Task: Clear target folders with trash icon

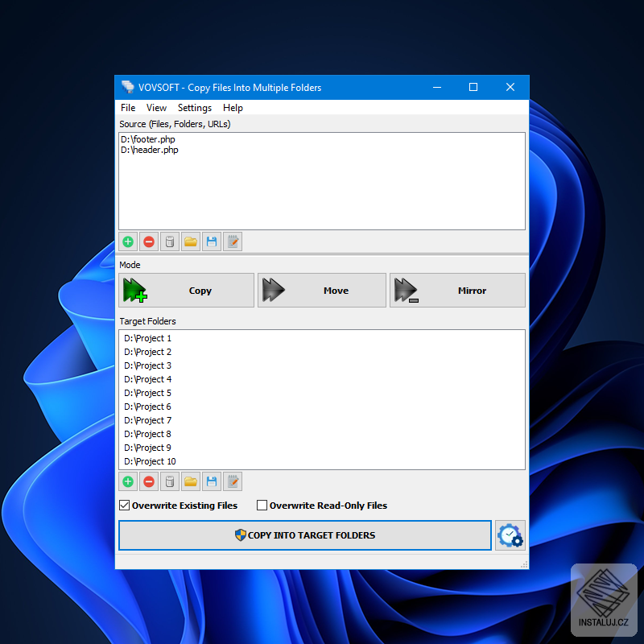Action: click(x=170, y=481)
